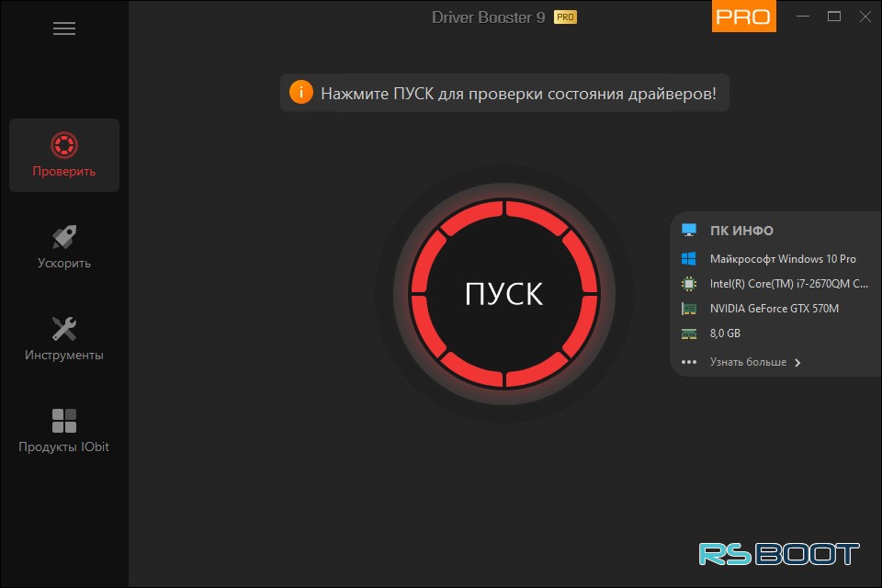882x588 pixels.
Task: Close the Driver Booster window
Action: pyautogui.click(x=865, y=17)
